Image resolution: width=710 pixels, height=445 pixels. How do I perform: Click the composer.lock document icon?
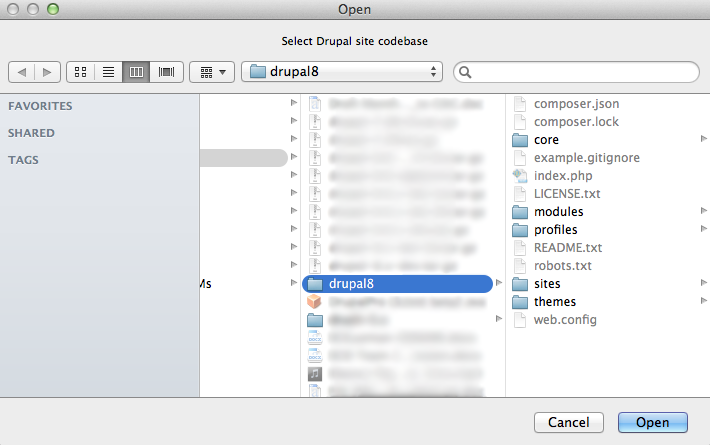tap(520, 122)
